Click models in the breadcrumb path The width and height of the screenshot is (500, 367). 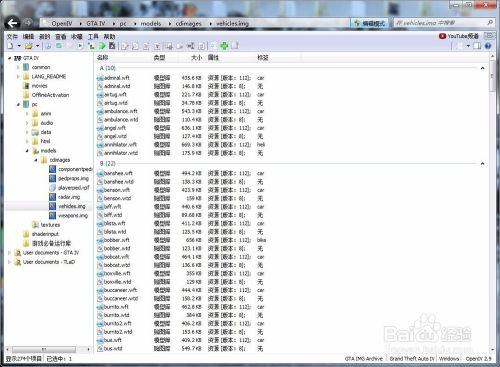point(151,24)
